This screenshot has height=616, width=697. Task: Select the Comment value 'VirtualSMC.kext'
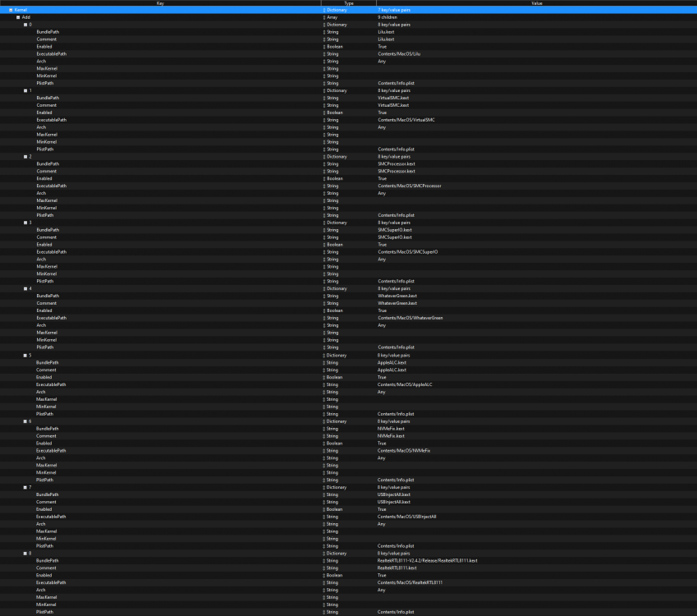(x=393, y=105)
